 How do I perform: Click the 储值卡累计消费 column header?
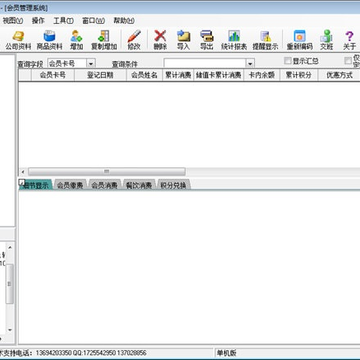(219, 75)
